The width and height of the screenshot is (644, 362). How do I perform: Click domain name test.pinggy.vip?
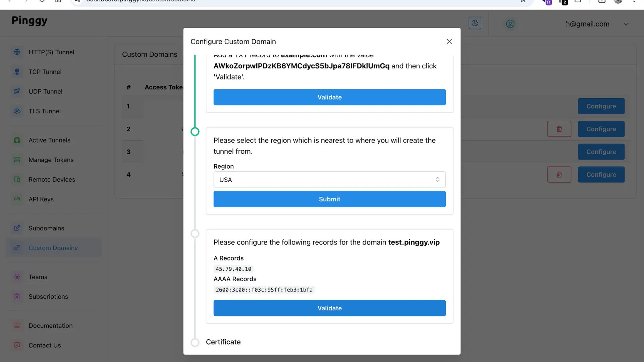coord(414,242)
